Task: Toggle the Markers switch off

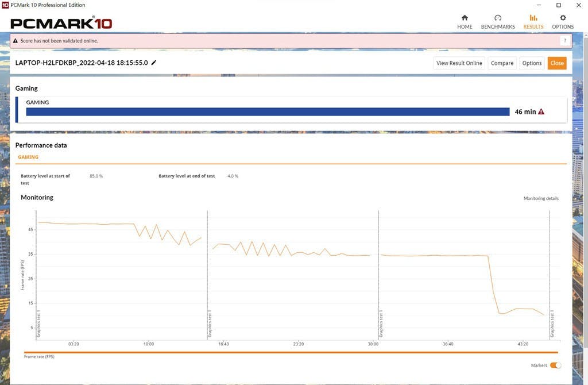Action: (x=555, y=365)
